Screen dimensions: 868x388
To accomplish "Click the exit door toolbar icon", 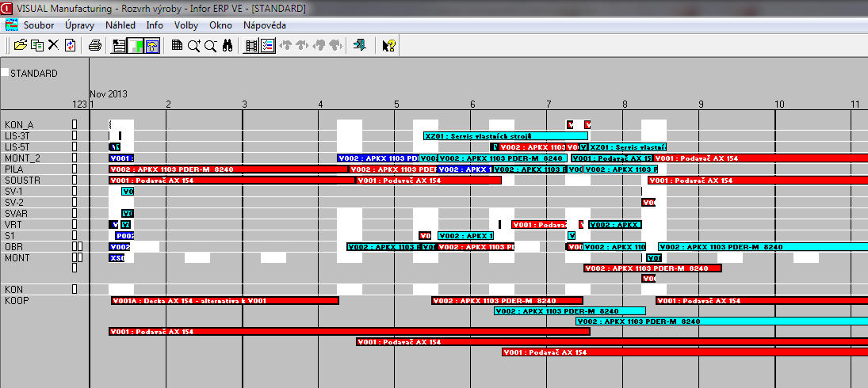I will pos(360,45).
